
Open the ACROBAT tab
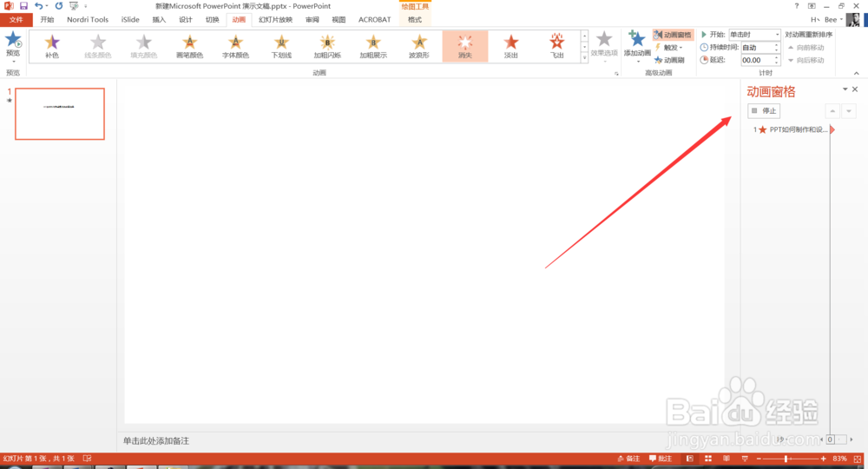tap(374, 19)
